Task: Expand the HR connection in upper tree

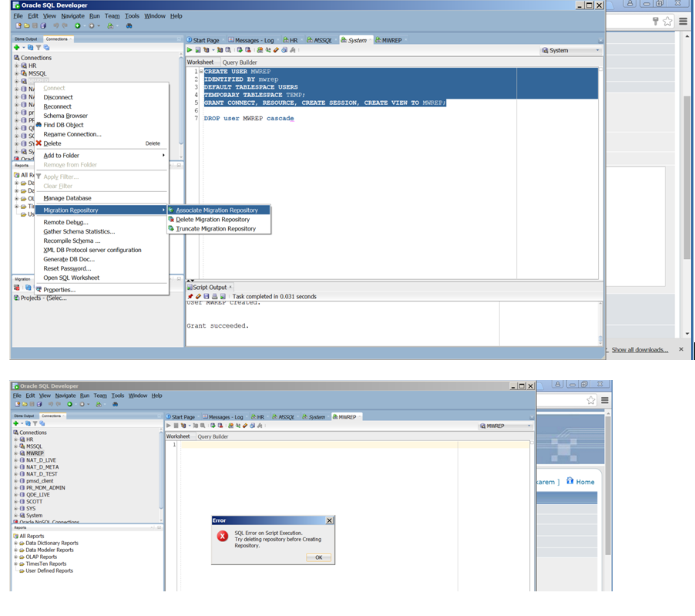Action: [16, 66]
